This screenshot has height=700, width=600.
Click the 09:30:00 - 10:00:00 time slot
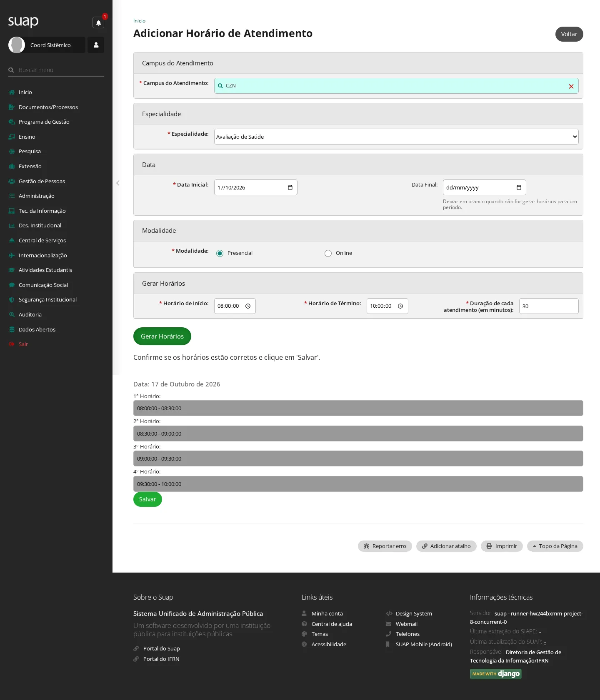click(358, 484)
